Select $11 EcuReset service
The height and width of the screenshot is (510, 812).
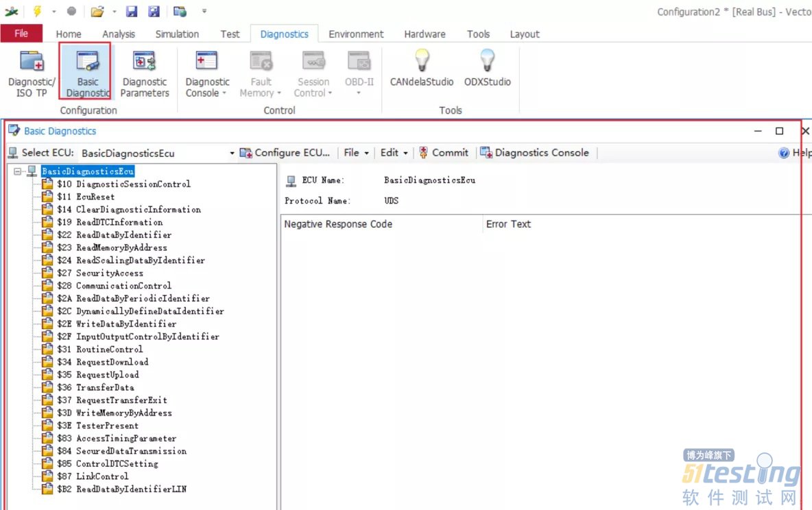[x=86, y=197]
